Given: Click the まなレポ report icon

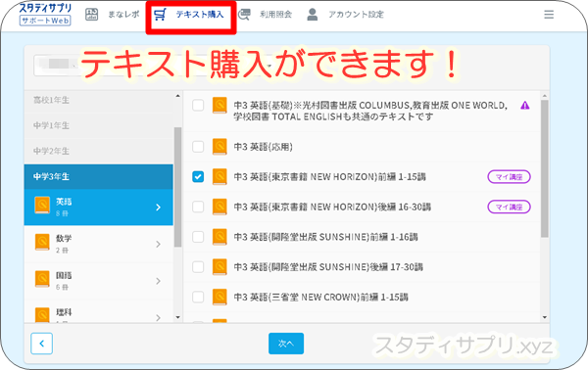Looking at the screenshot, I should (91, 15).
